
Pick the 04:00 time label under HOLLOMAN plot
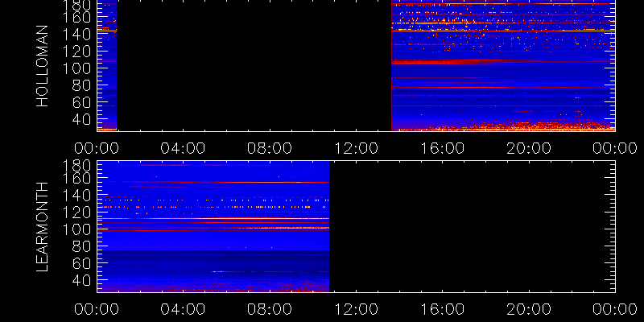[x=183, y=148]
